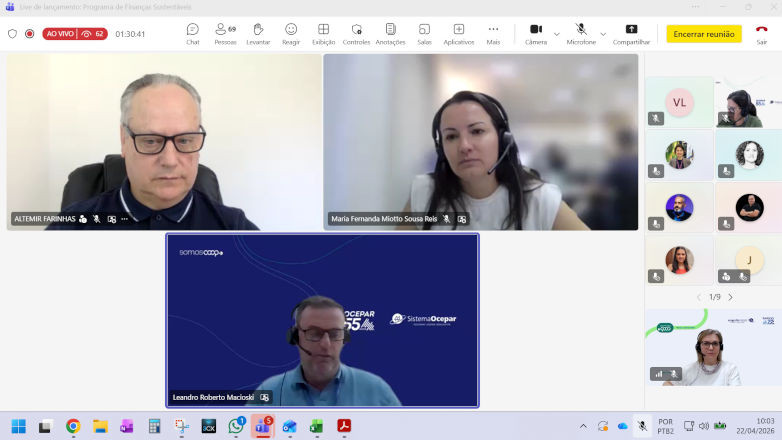Screen dimensions: 782x440
Task: Toggle the Câmera on or off
Action: 536,33
